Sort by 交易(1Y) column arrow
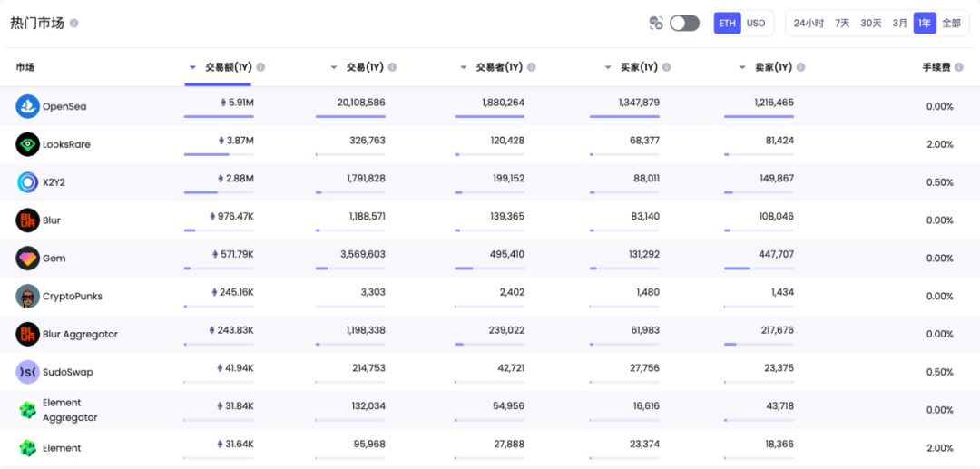980x469 pixels. tap(334, 67)
